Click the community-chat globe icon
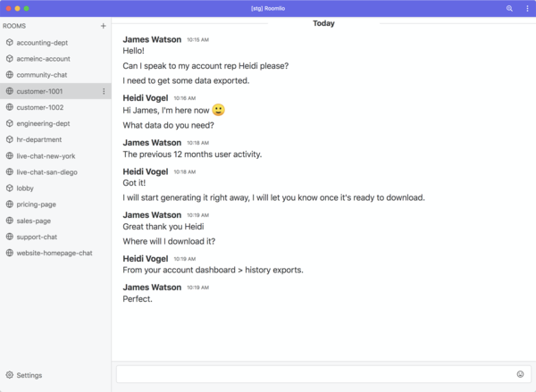Screen dimensions: 536x392 point(9,75)
